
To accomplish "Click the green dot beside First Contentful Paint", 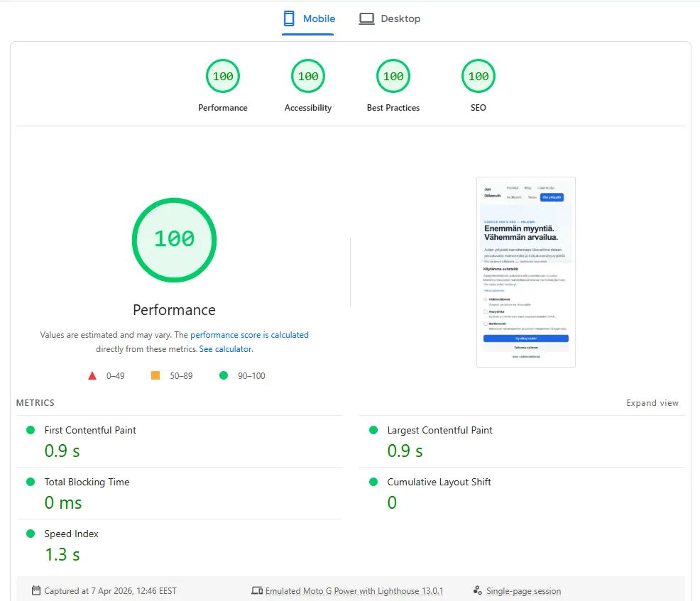I will click(x=29, y=429).
